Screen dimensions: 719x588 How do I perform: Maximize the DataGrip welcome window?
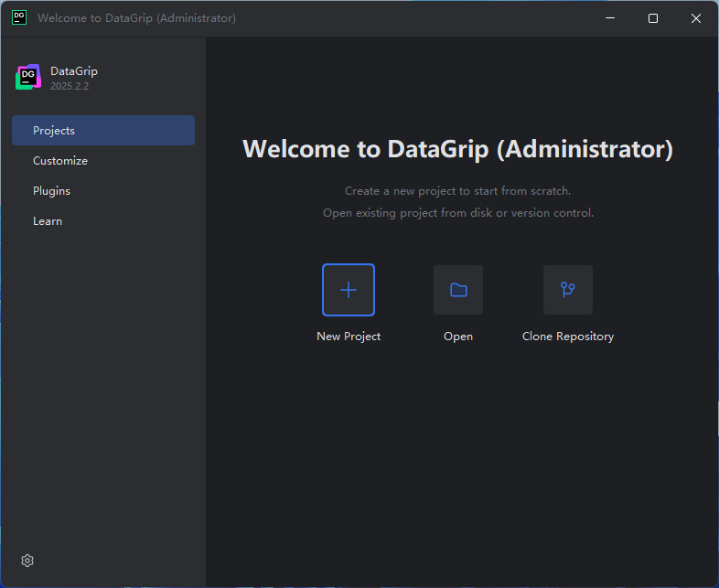[653, 18]
